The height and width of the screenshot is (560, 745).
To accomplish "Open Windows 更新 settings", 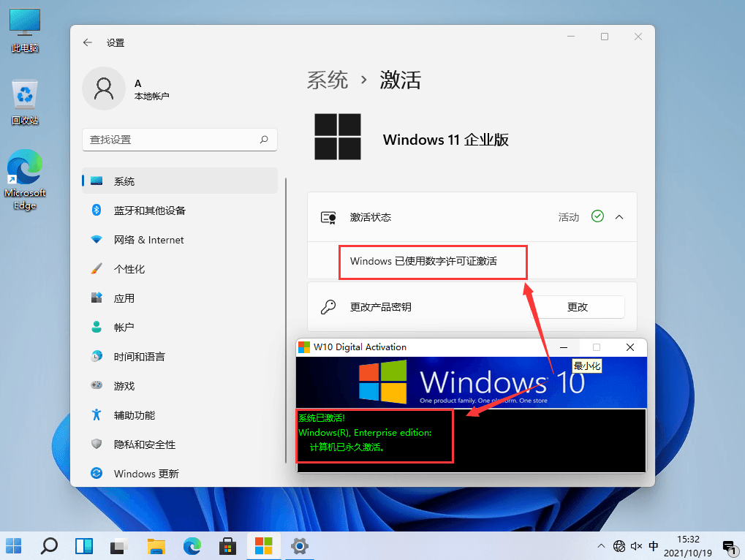I will click(x=180, y=474).
